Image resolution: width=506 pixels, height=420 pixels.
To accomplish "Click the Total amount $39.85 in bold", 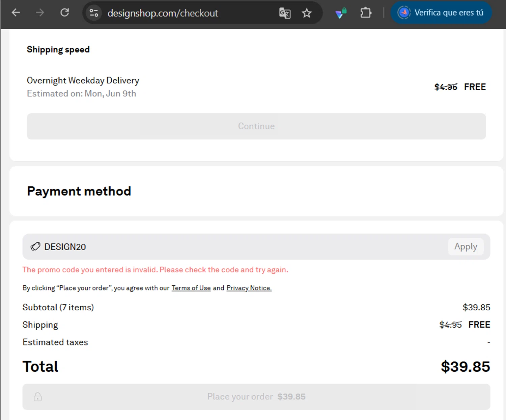I will [466, 366].
